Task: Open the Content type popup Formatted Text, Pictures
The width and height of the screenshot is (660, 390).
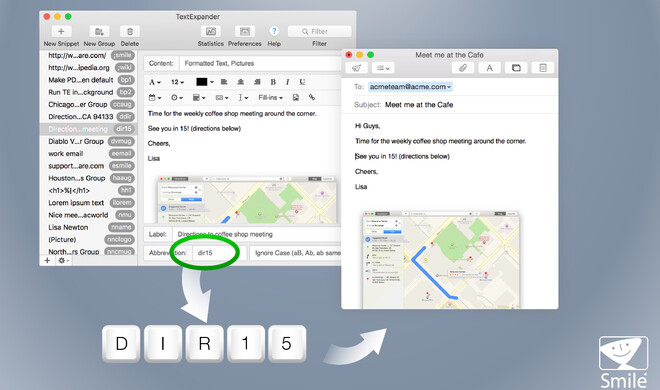Action: (260, 64)
